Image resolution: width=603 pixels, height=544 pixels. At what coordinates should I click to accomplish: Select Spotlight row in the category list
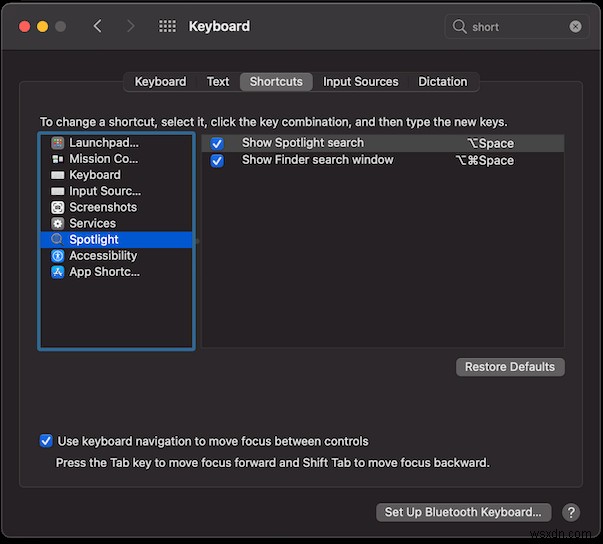click(116, 240)
